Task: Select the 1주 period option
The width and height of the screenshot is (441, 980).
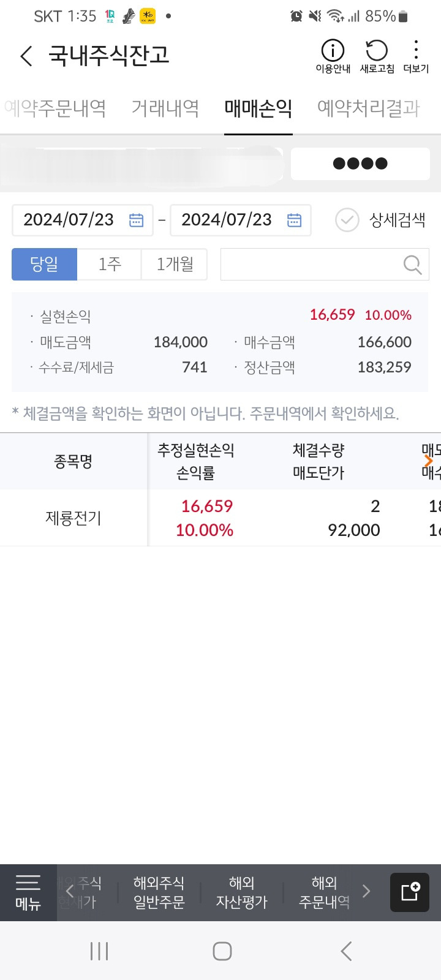Action: [x=108, y=264]
